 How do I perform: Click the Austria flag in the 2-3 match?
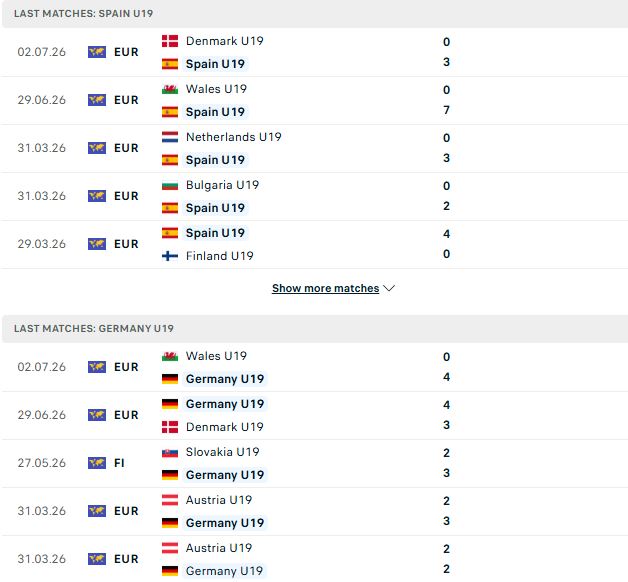(170, 500)
